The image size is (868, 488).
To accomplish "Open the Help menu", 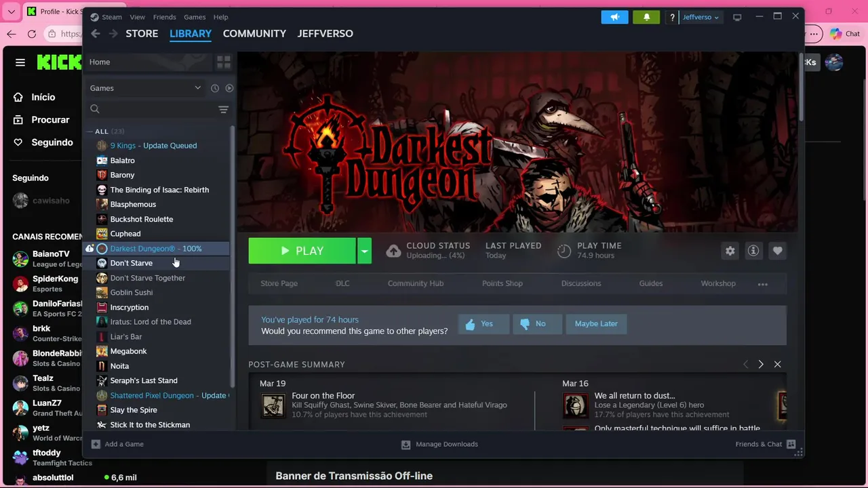I will (220, 17).
